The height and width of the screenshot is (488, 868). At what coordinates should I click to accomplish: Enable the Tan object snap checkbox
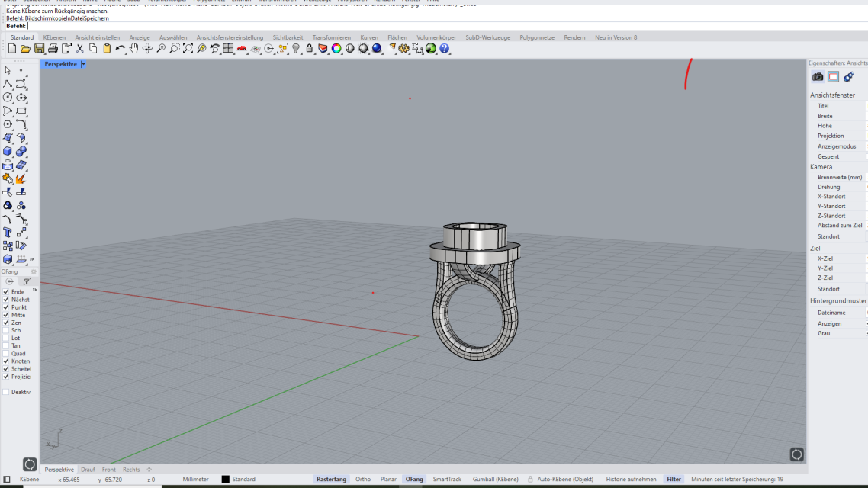(6, 345)
